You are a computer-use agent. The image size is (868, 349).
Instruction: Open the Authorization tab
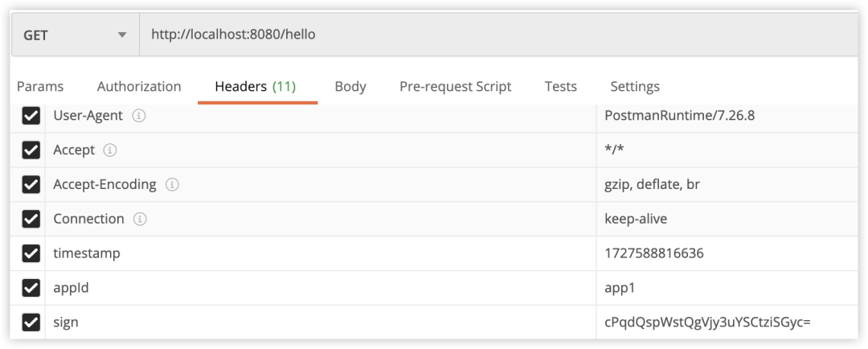139,86
